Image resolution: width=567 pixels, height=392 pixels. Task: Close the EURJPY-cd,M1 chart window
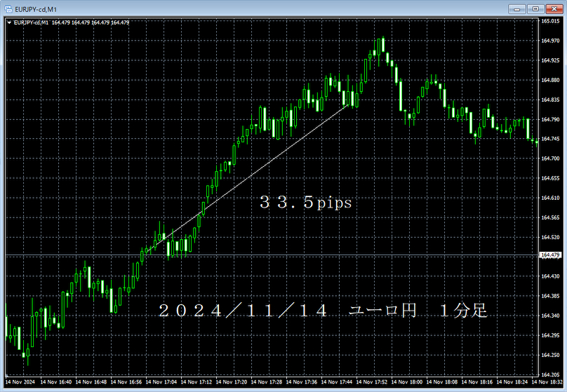pos(554,8)
